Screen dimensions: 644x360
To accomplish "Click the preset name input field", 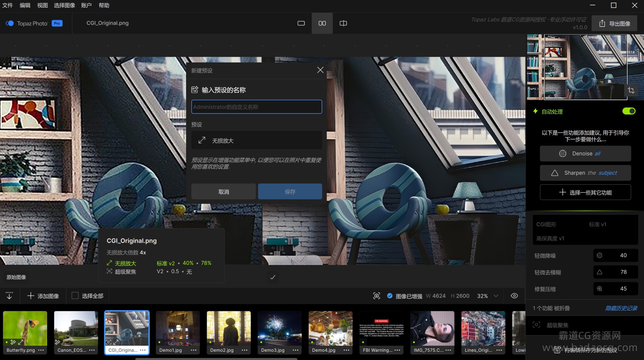I will pyautogui.click(x=256, y=107).
